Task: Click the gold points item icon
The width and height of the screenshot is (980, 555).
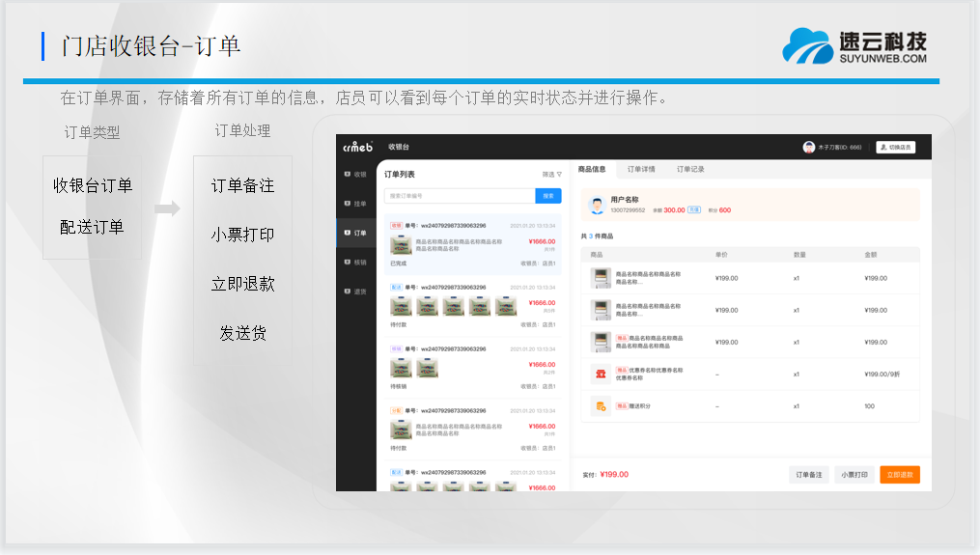Action: 601,406
